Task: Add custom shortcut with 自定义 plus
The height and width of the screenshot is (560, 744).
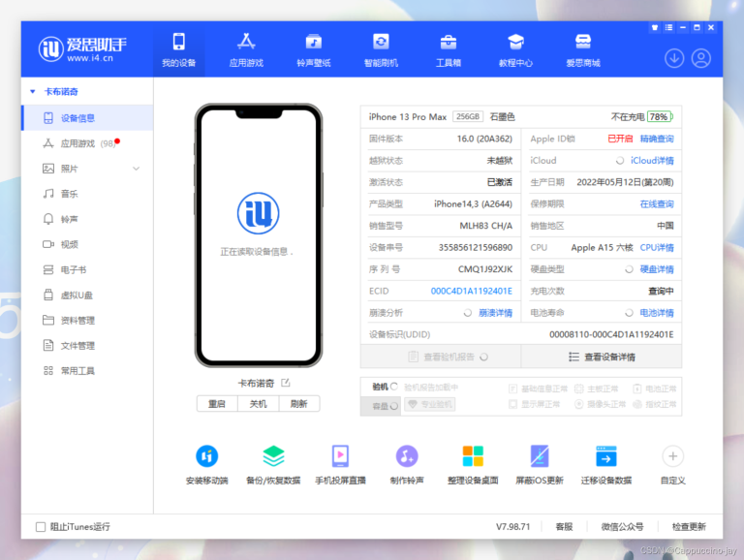Action: click(x=672, y=456)
